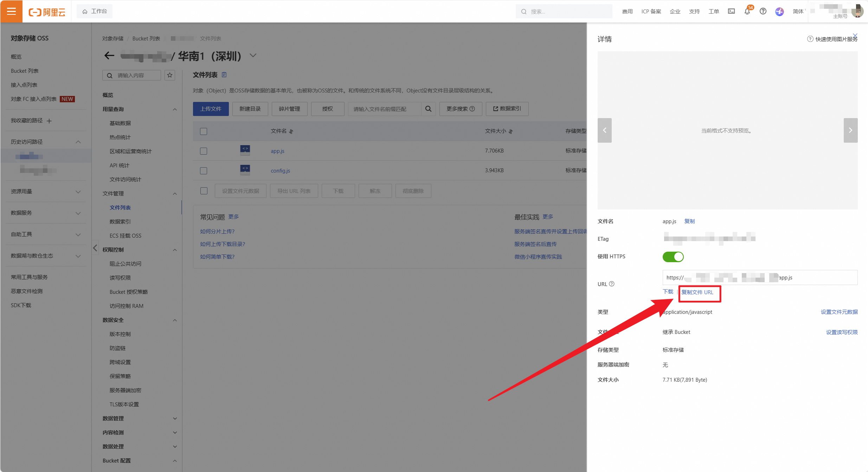Check the box for app.js
This screenshot has height=472, width=868.
coord(204,151)
